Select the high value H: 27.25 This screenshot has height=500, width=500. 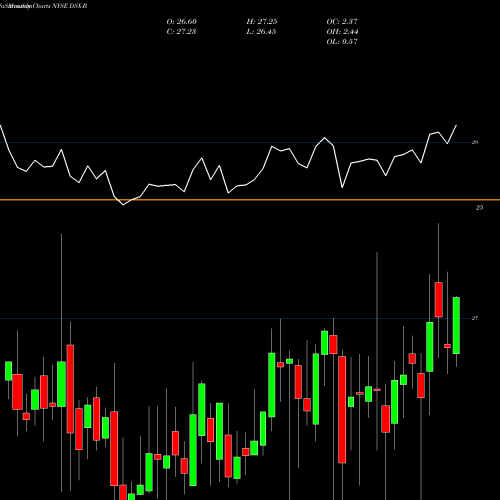coord(262,22)
